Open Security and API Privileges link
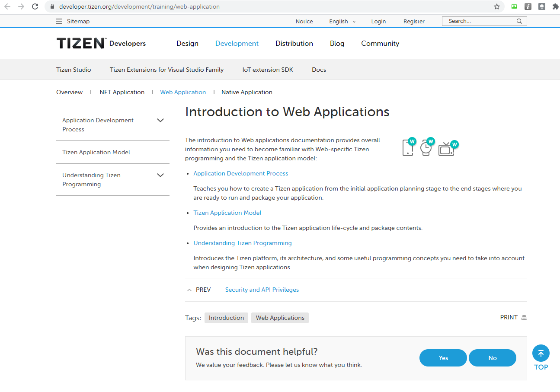This screenshot has height=392, width=560. pyautogui.click(x=262, y=290)
